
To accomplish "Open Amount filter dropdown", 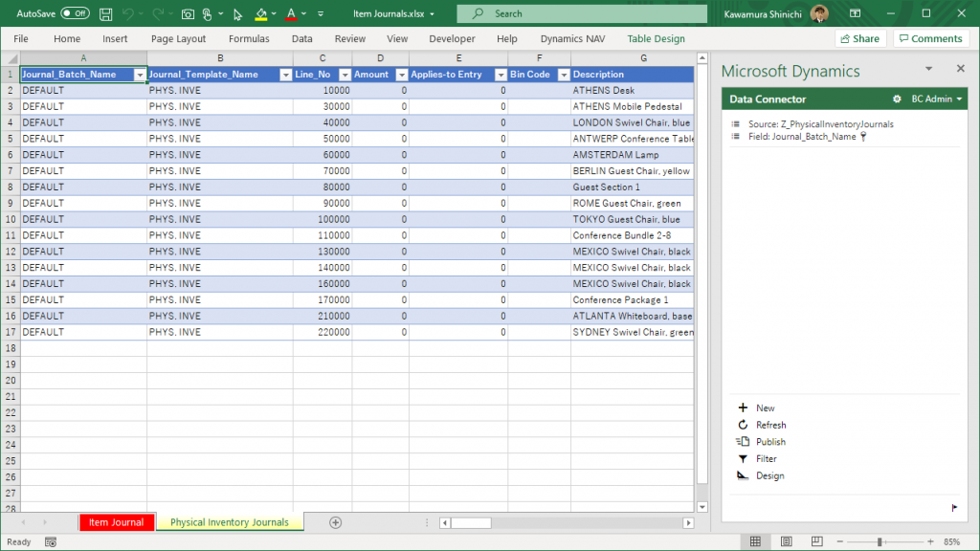I will pos(402,75).
